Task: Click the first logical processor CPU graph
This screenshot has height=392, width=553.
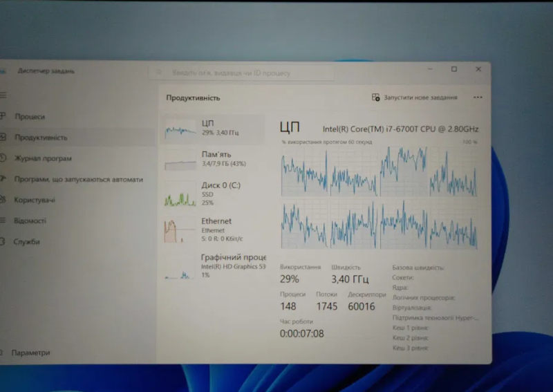Action: pos(305,171)
